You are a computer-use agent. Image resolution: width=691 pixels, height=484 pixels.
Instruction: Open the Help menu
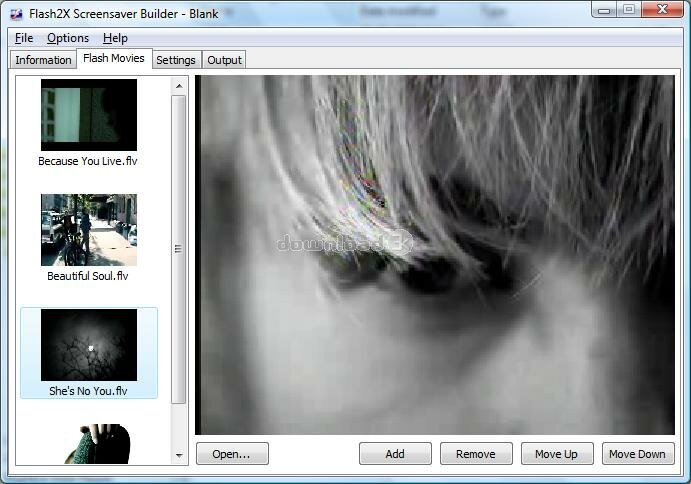point(115,38)
